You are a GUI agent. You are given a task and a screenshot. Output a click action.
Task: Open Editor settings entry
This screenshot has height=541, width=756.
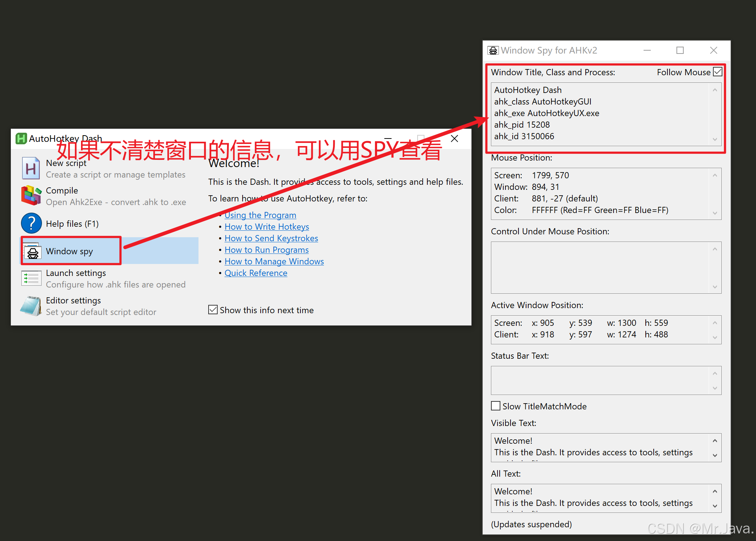click(x=109, y=306)
